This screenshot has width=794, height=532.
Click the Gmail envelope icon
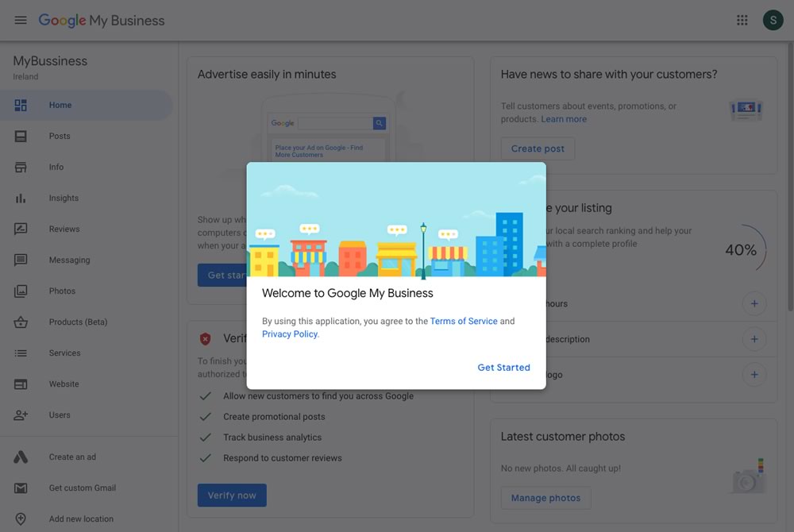tap(21, 488)
